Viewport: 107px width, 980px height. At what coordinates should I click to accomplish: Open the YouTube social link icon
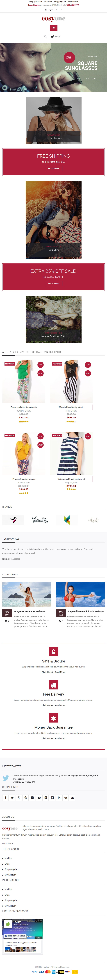39,797
